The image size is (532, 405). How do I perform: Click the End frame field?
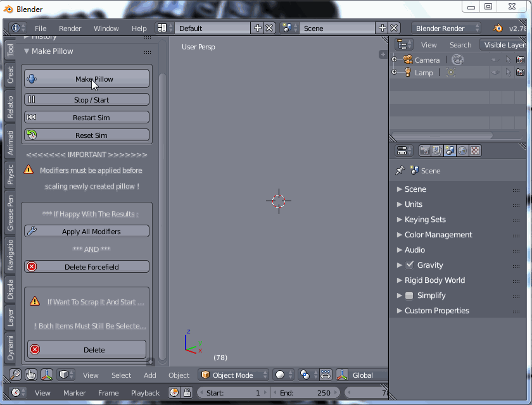coord(305,393)
